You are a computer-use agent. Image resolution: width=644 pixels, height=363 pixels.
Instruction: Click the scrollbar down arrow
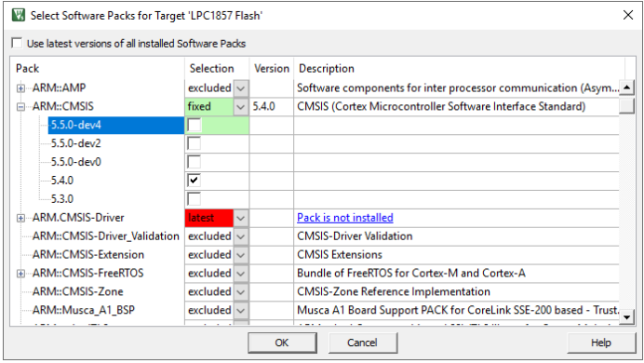coord(626,317)
